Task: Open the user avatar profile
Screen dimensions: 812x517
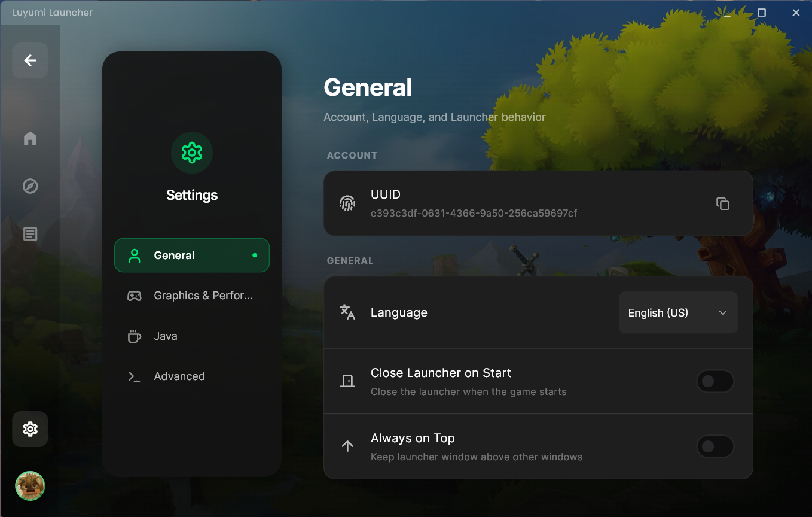Action: pos(30,486)
